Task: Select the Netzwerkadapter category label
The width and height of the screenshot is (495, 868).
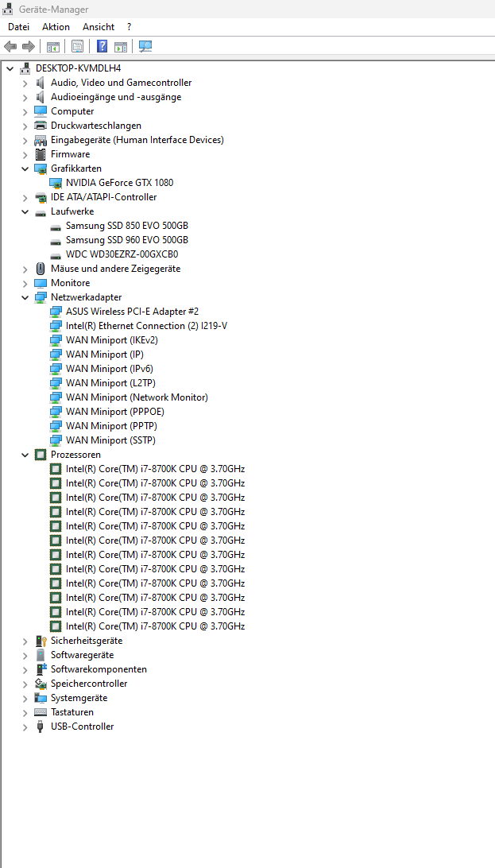Action: tap(87, 297)
